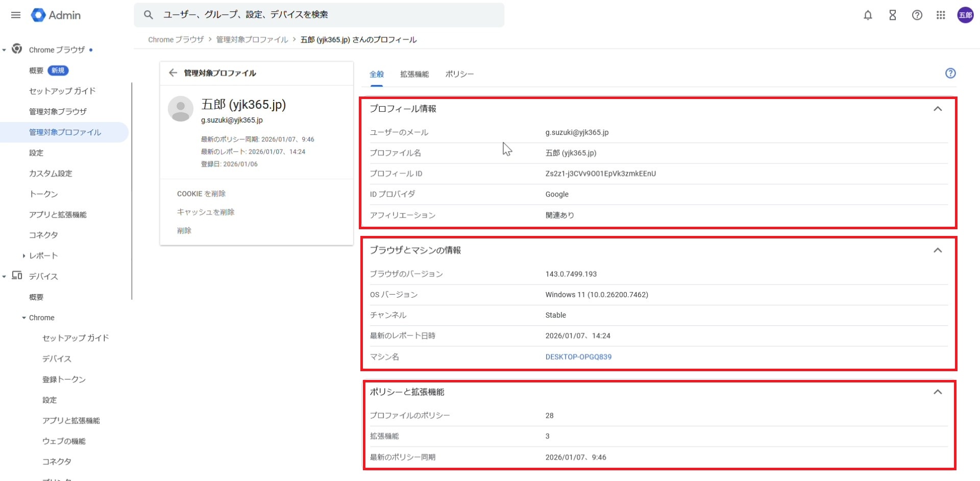
Task: Open the notifications bell
Action: [x=868, y=15]
